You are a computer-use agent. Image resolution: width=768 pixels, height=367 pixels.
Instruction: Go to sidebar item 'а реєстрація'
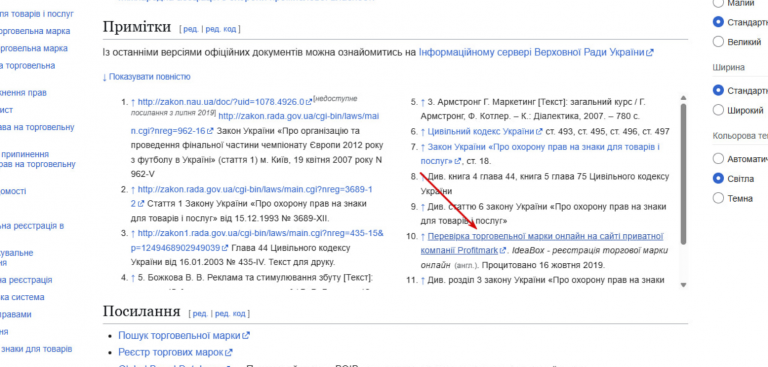26,280
